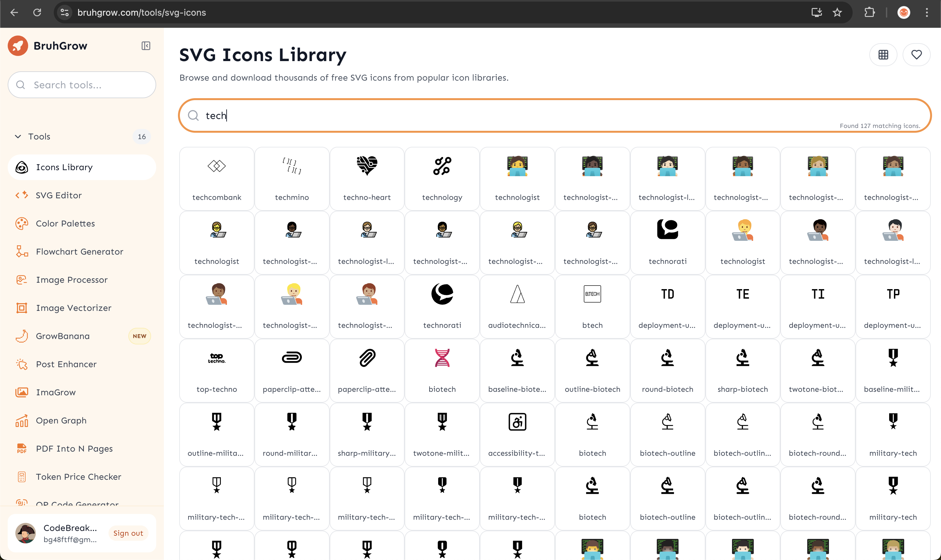Select the TI deployment-u... icon card
The height and width of the screenshot is (560, 941).
[x=818, y=306]
